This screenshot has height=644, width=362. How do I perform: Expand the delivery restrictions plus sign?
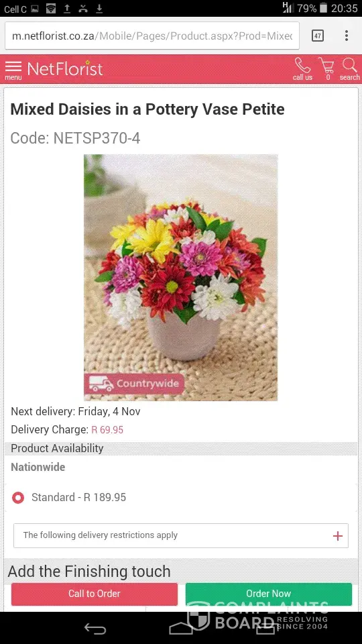337,535
